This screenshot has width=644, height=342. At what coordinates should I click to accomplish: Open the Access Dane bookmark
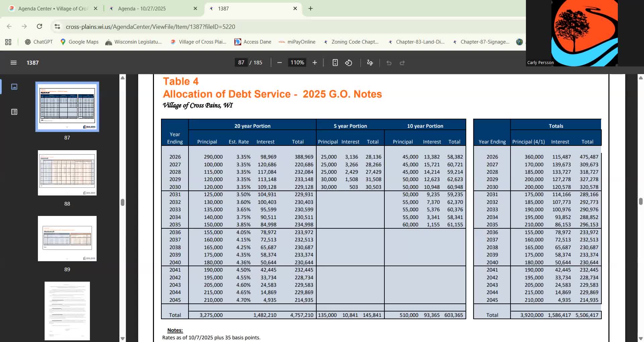coord(253,42)
